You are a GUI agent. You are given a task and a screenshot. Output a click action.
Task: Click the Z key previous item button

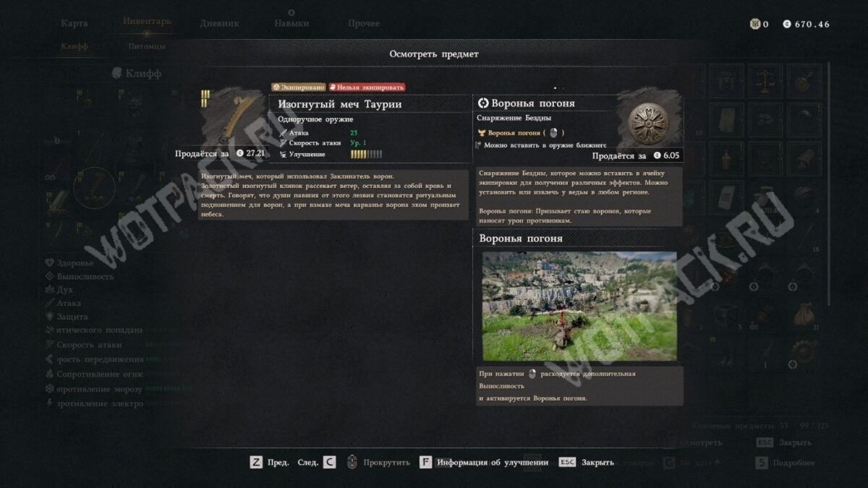(x=256, y=462)
